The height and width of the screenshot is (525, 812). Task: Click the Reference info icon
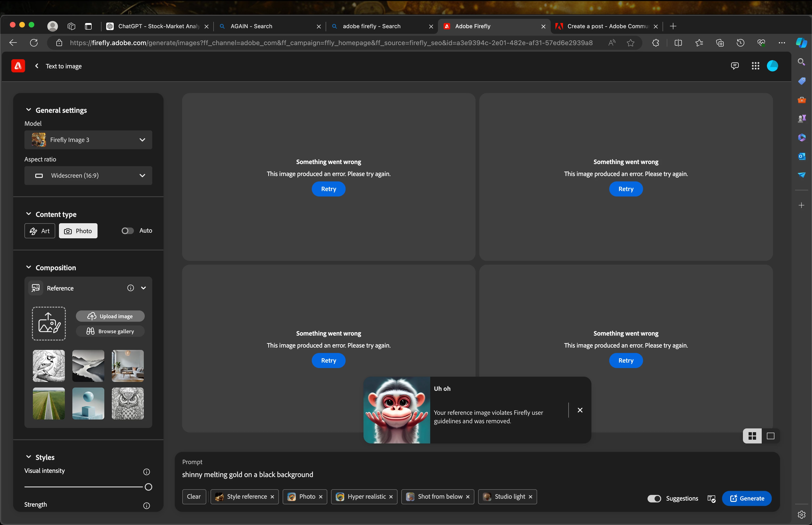coord(130,288)
